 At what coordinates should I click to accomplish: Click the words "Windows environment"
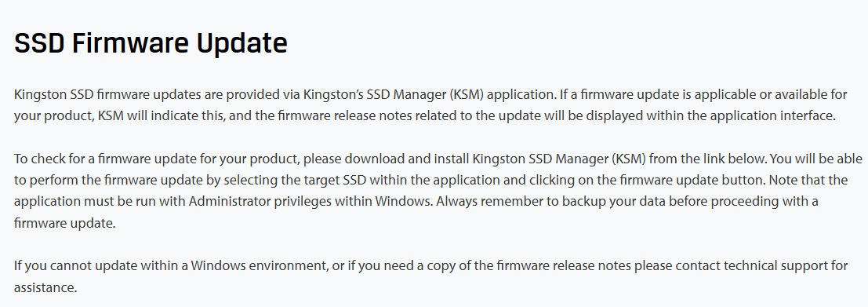point(258,265)
